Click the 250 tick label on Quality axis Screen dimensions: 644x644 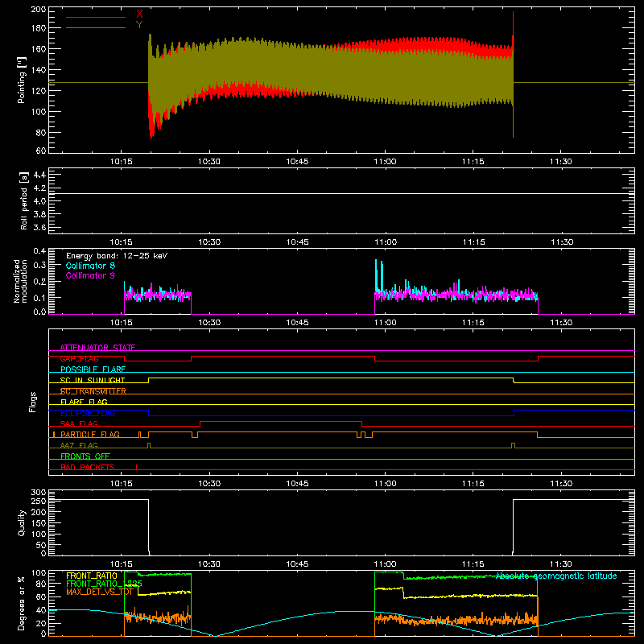point(39,501)
